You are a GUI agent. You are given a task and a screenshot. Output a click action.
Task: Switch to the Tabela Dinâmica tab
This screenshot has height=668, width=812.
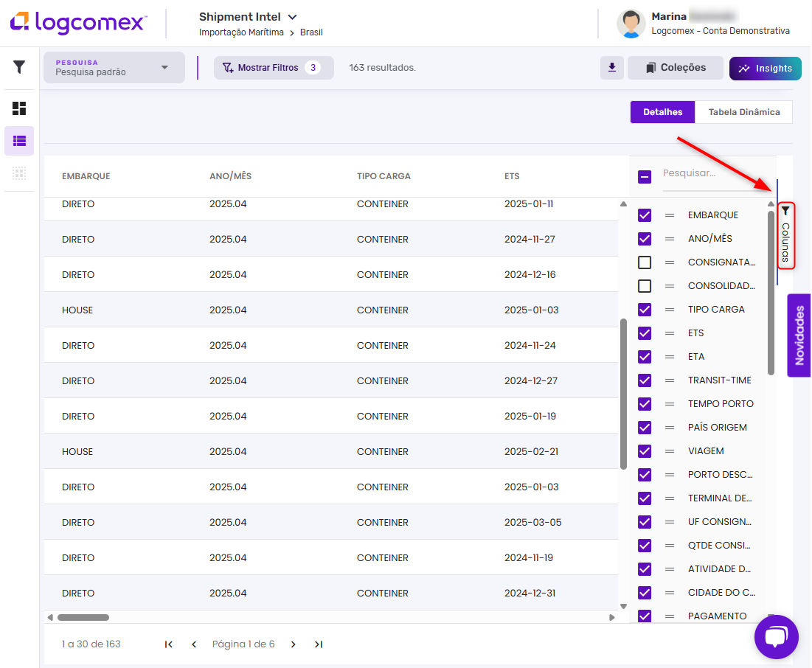click(x=743, y=112)
